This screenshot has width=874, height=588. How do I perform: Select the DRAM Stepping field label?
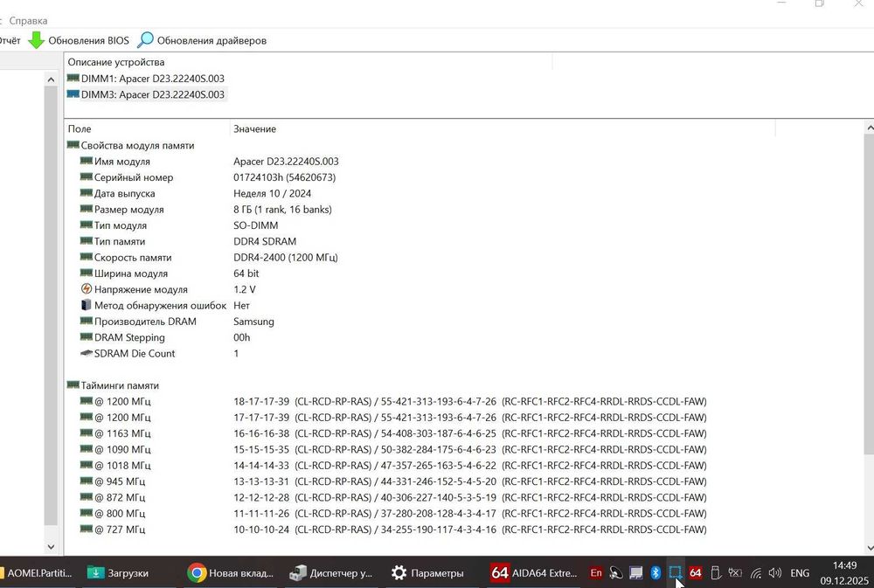(x=129, y=337)
